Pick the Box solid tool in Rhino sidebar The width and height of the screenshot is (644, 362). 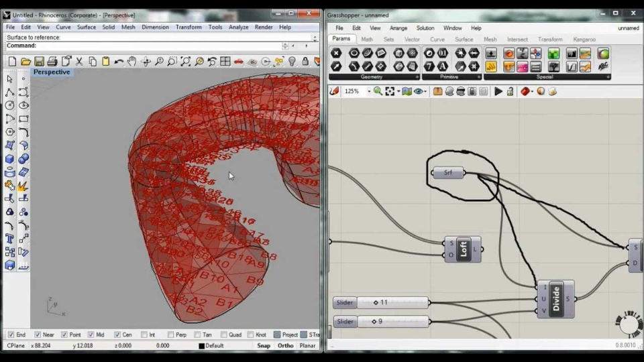[x=9, y=159]
